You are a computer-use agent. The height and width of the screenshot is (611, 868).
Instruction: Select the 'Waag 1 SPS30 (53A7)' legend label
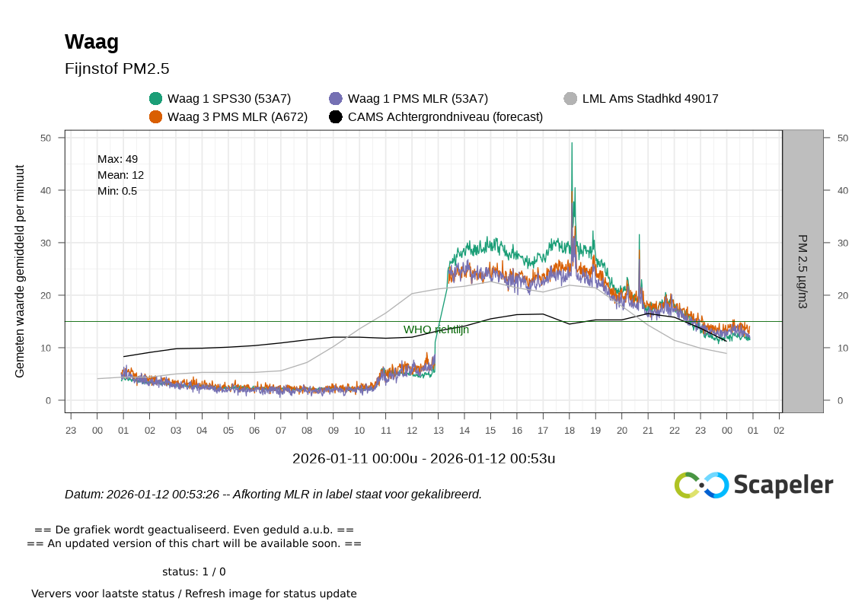click(x=229, y=98)
